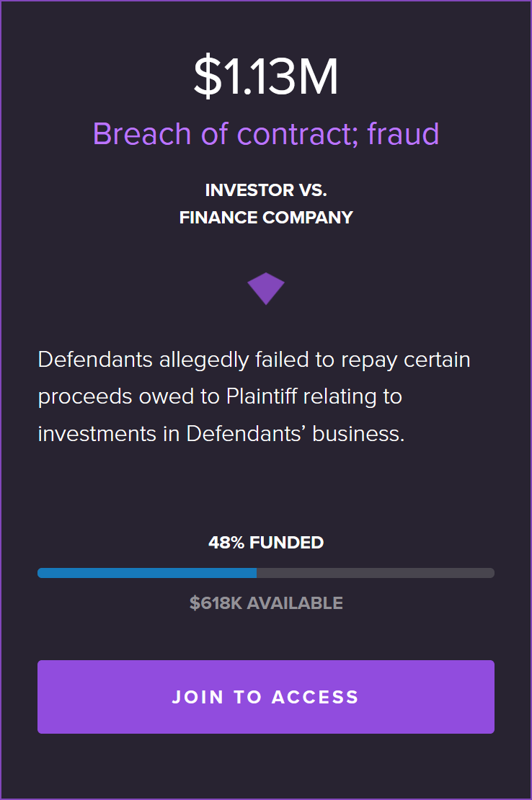Open the Breach of contract; fraud heading

(x=266, y=133)
